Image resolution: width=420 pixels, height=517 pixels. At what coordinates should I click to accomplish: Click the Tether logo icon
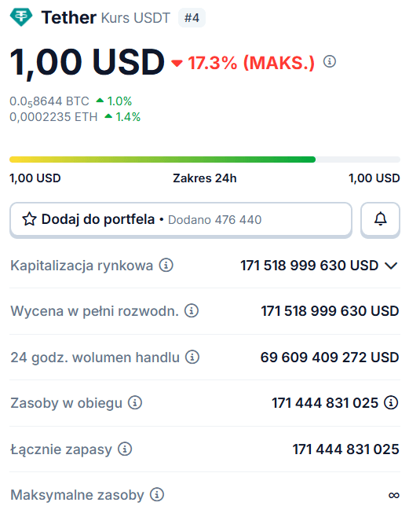tap(21, 17)
